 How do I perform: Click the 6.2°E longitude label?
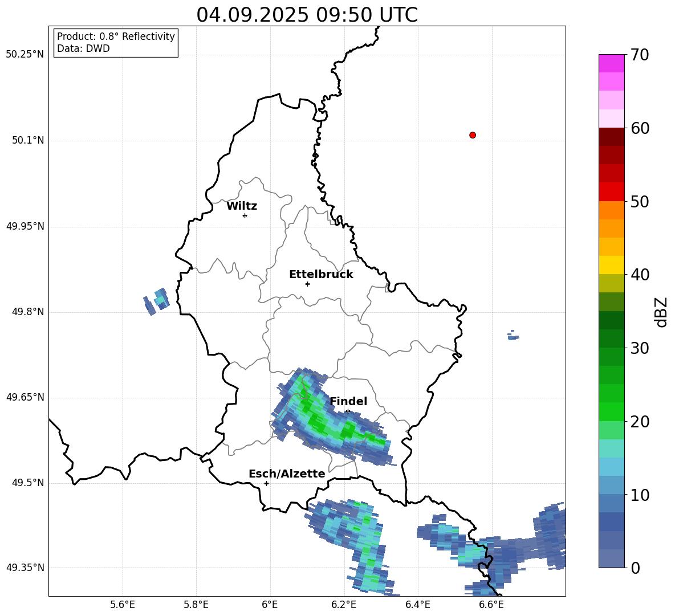344,605
